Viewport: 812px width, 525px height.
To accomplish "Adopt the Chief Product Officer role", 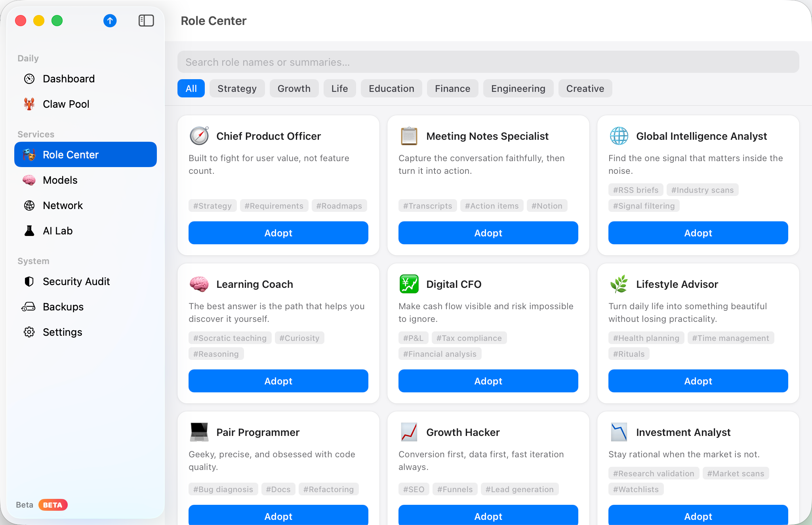I will 278,233.
